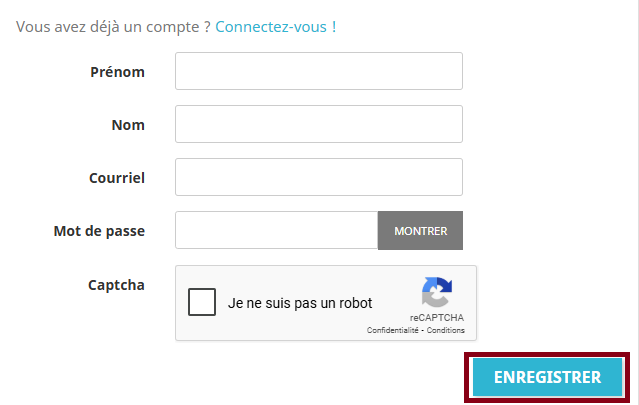Screen dimensions: 639x405
Task: Click the "Je ne suis pas un robot" text
Action: click(300, 303)
